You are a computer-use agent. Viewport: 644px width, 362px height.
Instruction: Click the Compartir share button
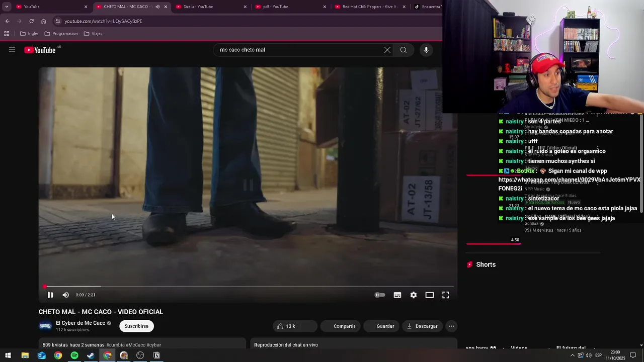pyautogui.click(x=340, y=326)
